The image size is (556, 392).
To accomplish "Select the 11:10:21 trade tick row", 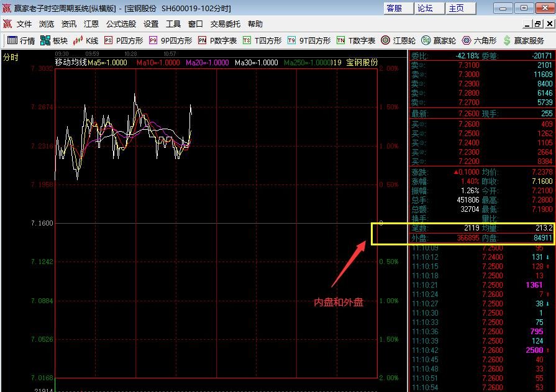I will point(481,285).
